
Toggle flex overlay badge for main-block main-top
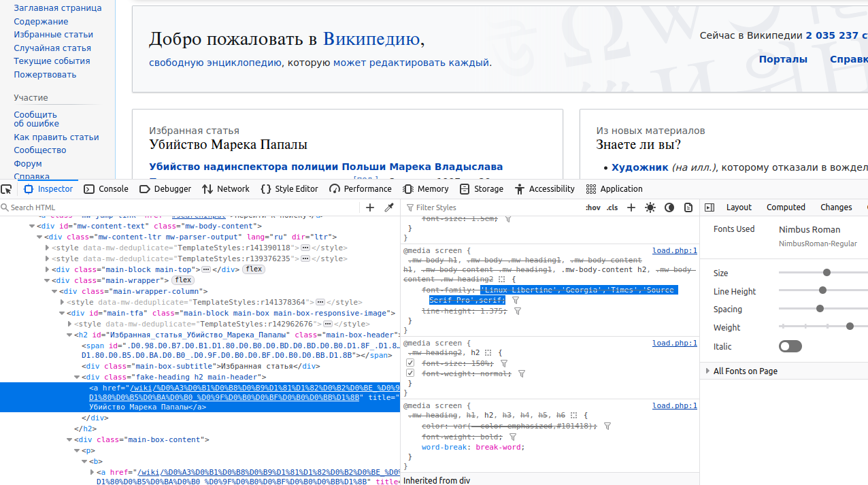tap(254, 269)
